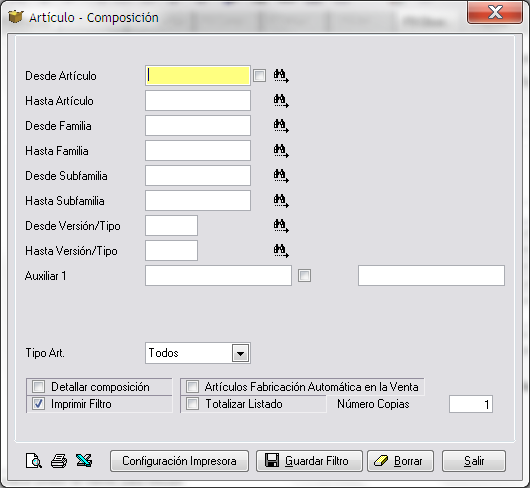Export listing with the Excel icon

pos(84,461)
